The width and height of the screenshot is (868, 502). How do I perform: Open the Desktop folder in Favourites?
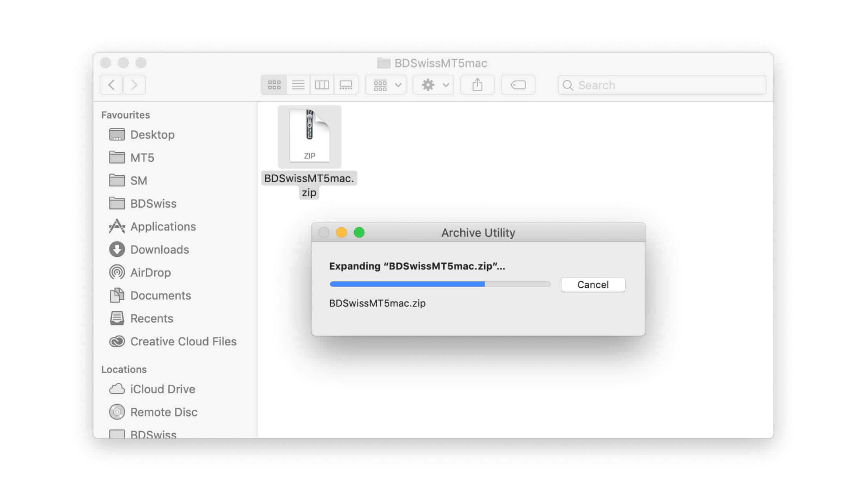pos(152,135)
